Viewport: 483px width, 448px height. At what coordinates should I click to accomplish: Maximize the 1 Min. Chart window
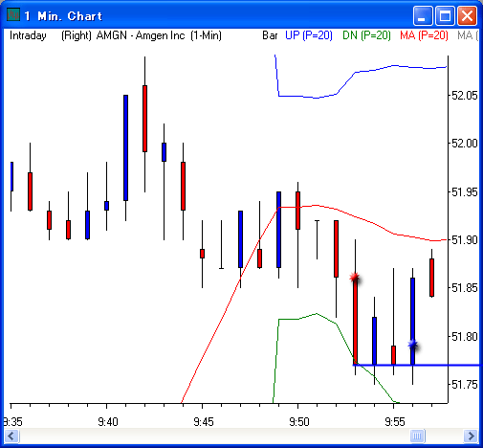(x=445, y=15)
